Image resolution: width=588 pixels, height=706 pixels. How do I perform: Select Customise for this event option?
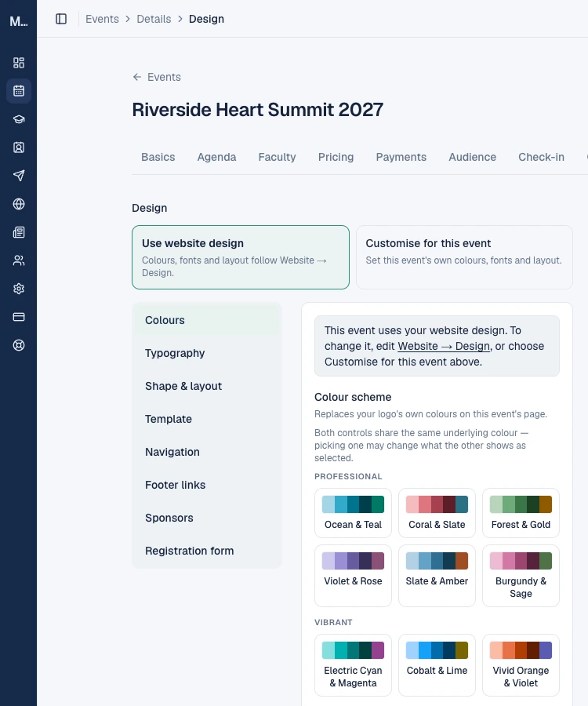pos(464,257)
